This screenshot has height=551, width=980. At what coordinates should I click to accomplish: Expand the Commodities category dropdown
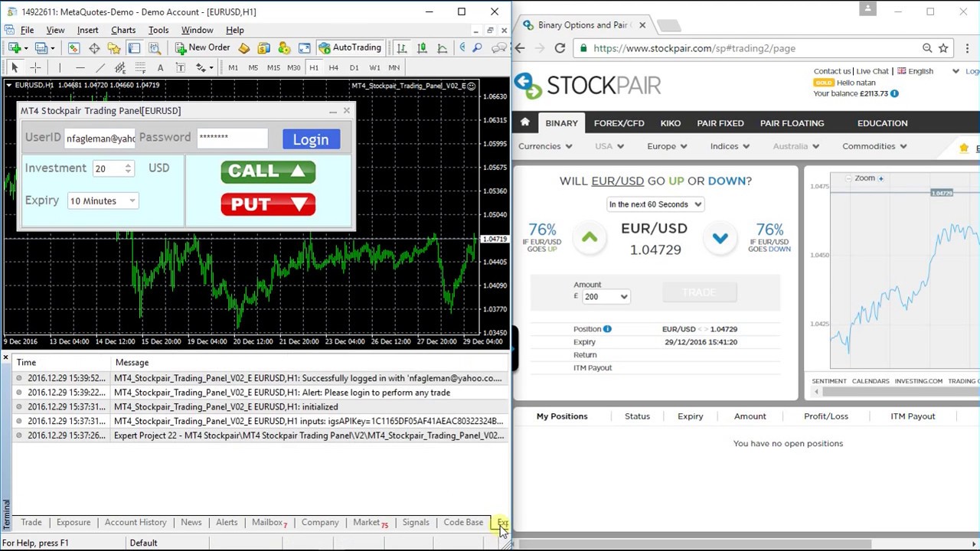coord(874,146)
